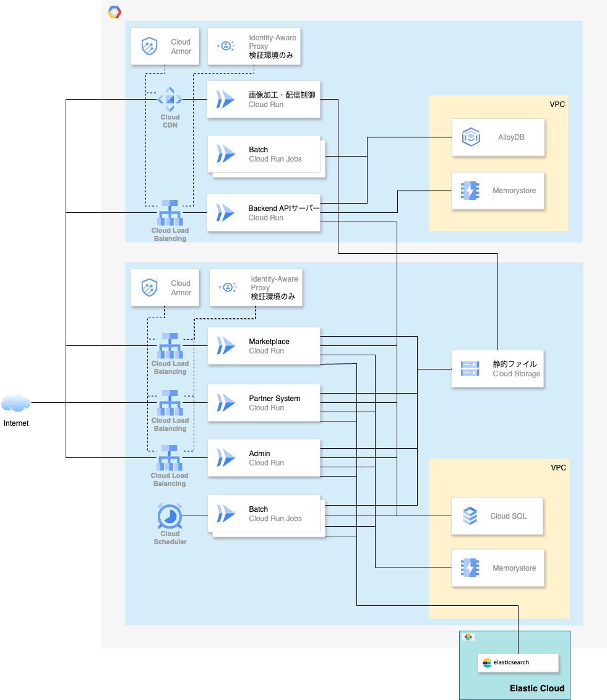The image size is (607, 700).
Task: Select Load Balancing icon beside Admin
Action: pyautogui.click(x=170, y=458)
